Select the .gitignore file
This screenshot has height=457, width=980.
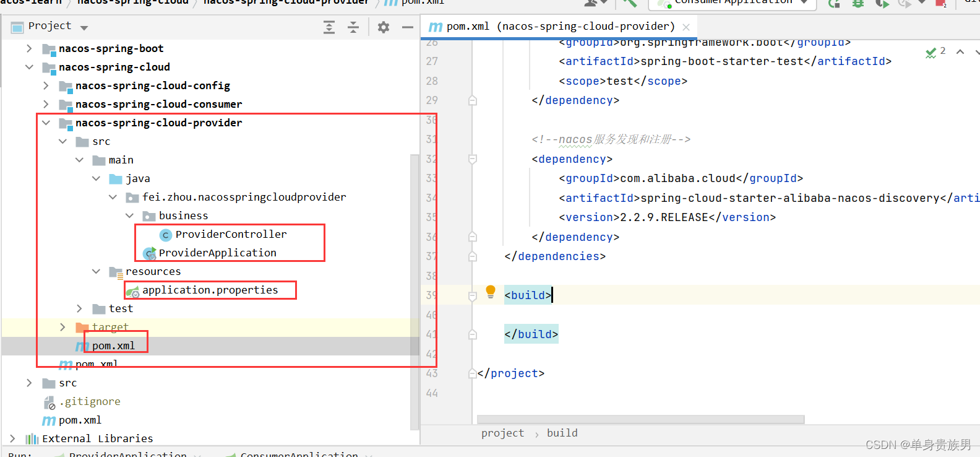click(90, 401)
